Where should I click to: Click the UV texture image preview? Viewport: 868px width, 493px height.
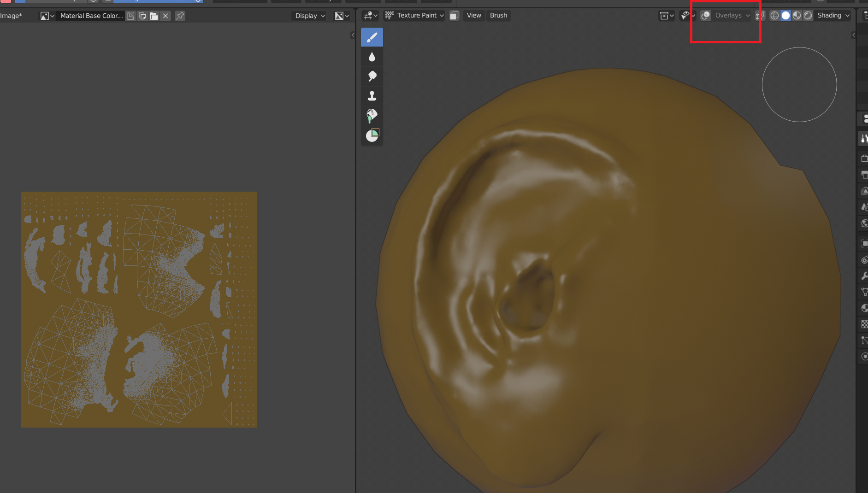point(139,310)
